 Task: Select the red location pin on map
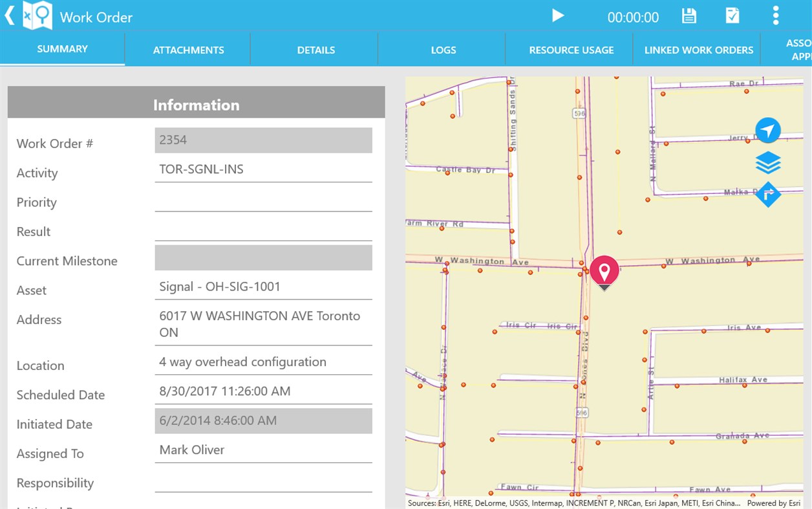point(604,272)
